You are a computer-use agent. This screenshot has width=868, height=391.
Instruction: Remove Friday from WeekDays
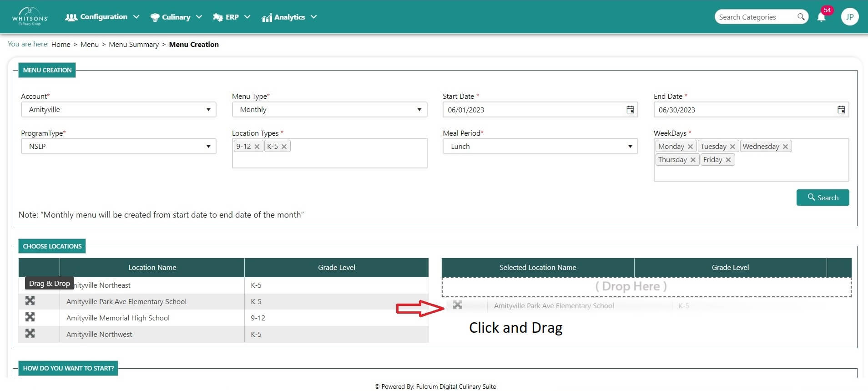coord(728,160)
